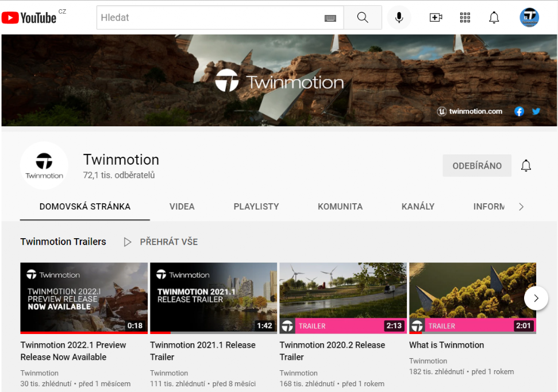The height and width of the screenshot is (392, 558).
Task: Click 168 tis. zhlédnutí view count
Action: coord(307,384)
